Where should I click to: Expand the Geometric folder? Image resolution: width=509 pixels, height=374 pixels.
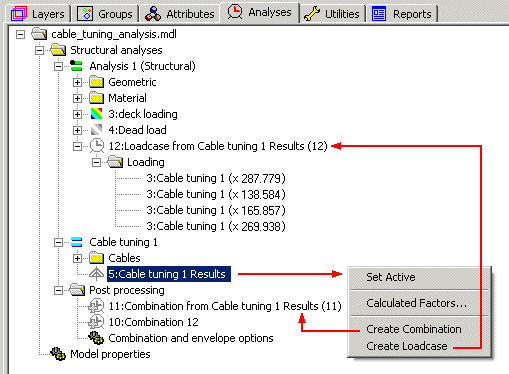tap(77, 82)
